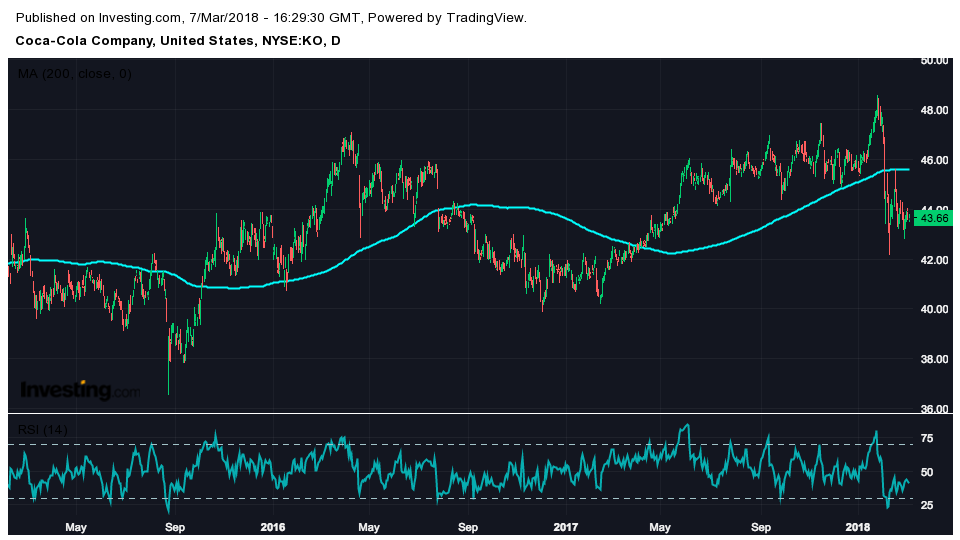Image resolution: width=960 pixels, height=540 pixels.
Task: Click the 2018 year label on time axis
Action: (857, 527)
